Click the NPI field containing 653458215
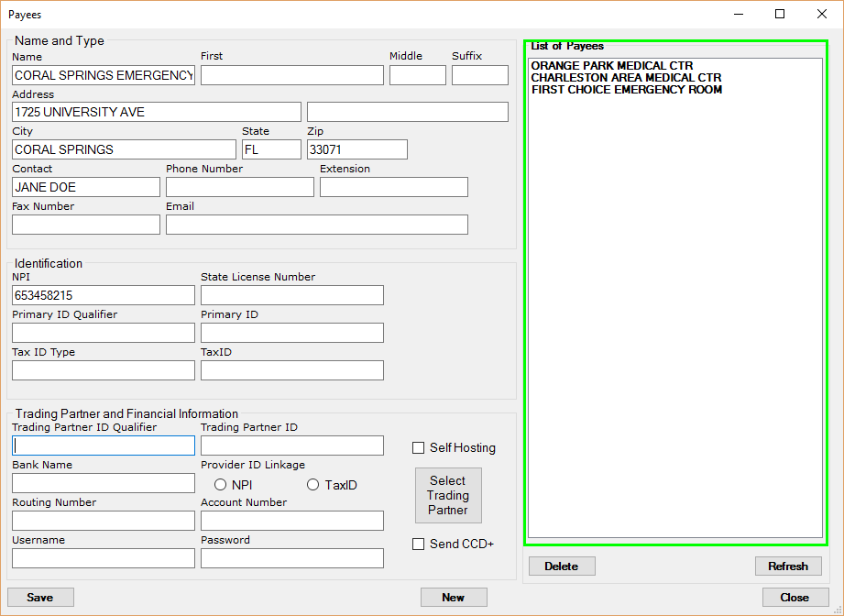The height and width of the screenshot is (616, 844). coord(104,295)
